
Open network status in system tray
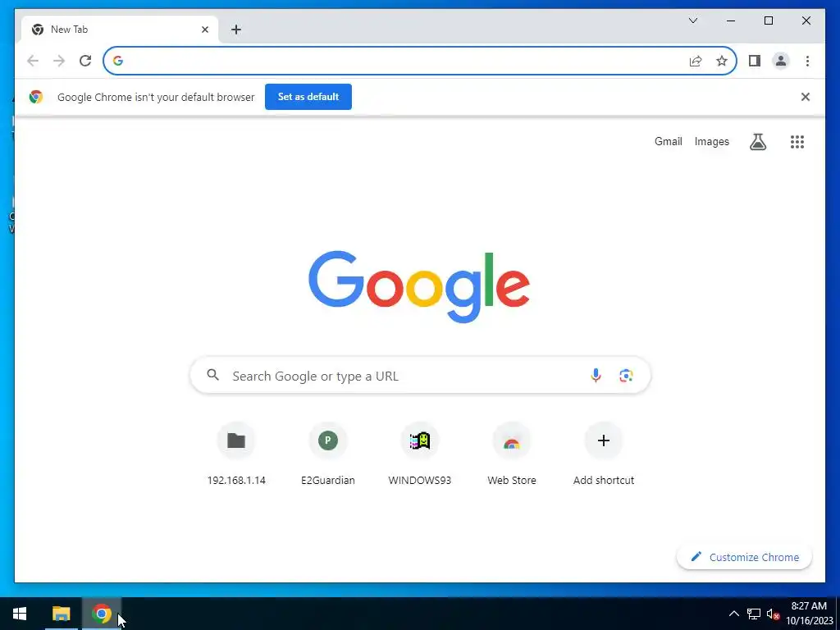(x=754, y=614)
